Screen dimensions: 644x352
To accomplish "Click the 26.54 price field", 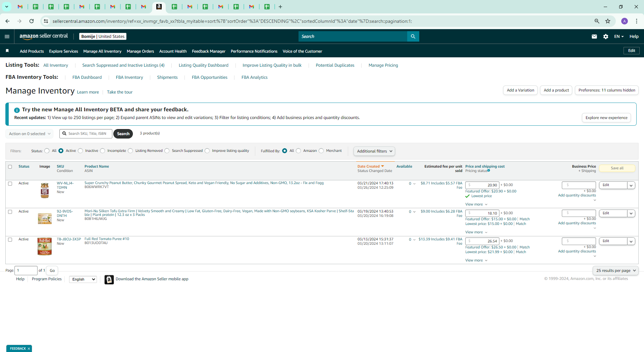I will (x=482, y=241).
